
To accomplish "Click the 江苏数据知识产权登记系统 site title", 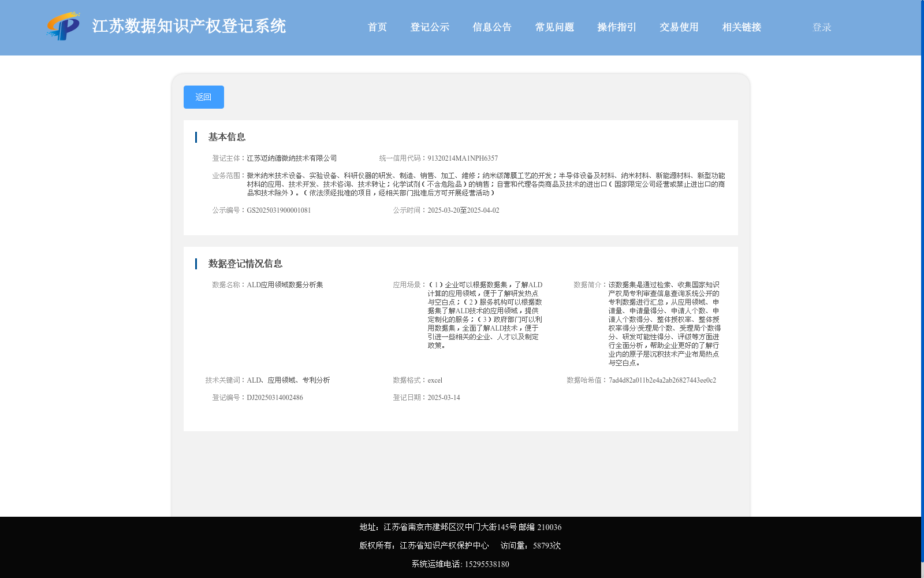I will [x=189, y=27].
